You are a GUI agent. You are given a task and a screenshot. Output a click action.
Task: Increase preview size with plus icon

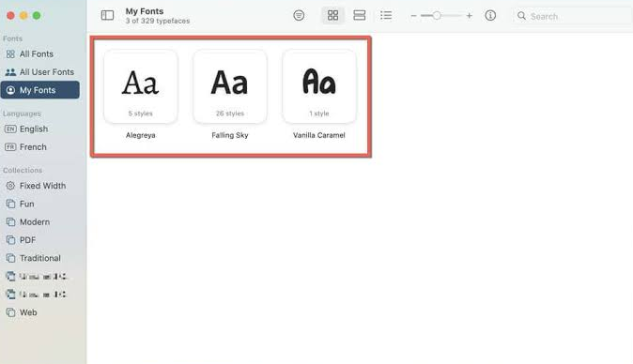(x=469, y=16)
